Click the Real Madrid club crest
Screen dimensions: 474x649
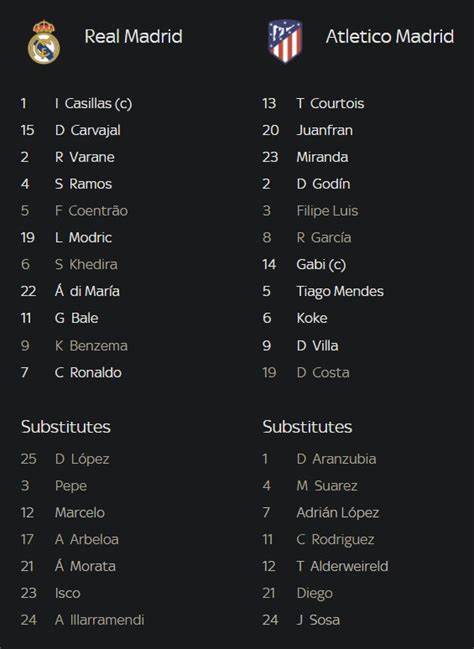tap(44, 42)
